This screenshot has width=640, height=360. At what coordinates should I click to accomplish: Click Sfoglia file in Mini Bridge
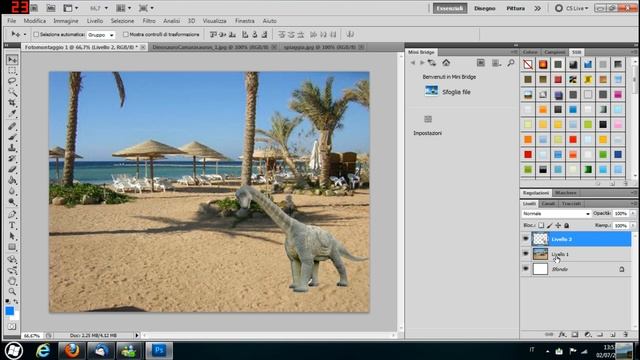coord(456,92)
